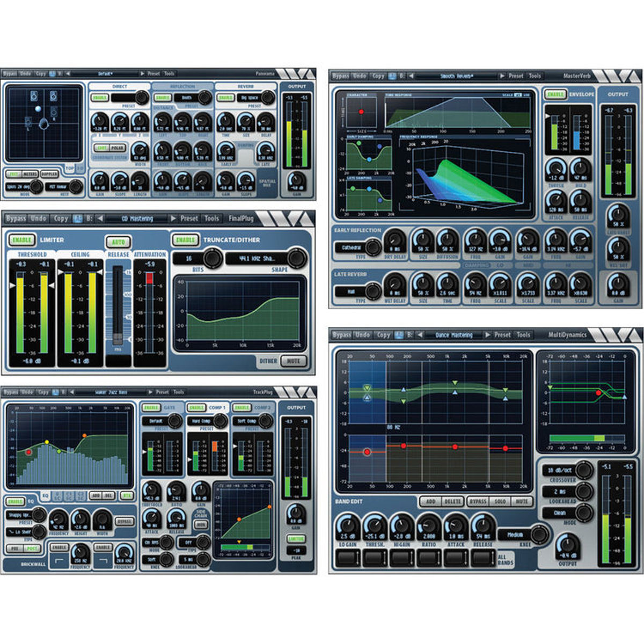Toggle Direct Enable in Panorama

pyautogui.click(x=100, y=98)
